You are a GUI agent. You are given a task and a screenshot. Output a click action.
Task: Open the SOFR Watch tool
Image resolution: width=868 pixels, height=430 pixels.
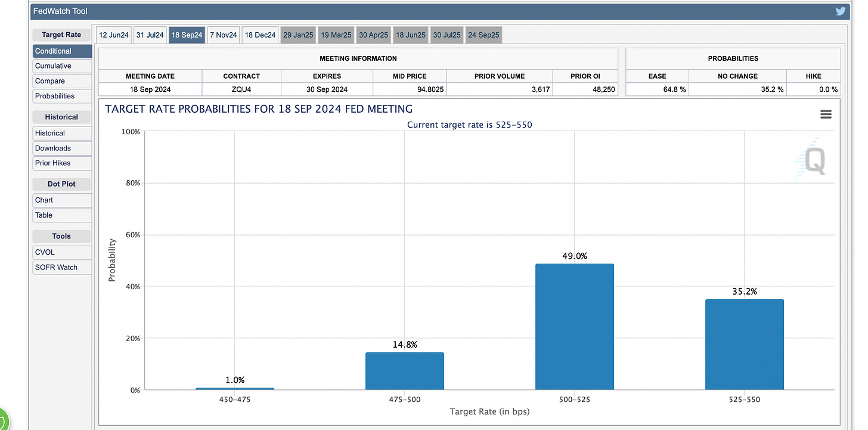point(62,267)
